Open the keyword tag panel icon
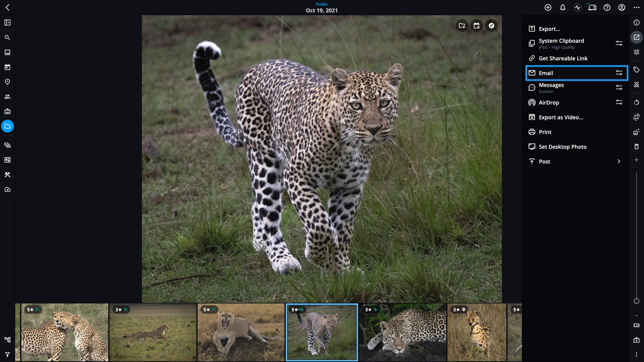The height and width of the screenshot is (362, 644). 636,70
